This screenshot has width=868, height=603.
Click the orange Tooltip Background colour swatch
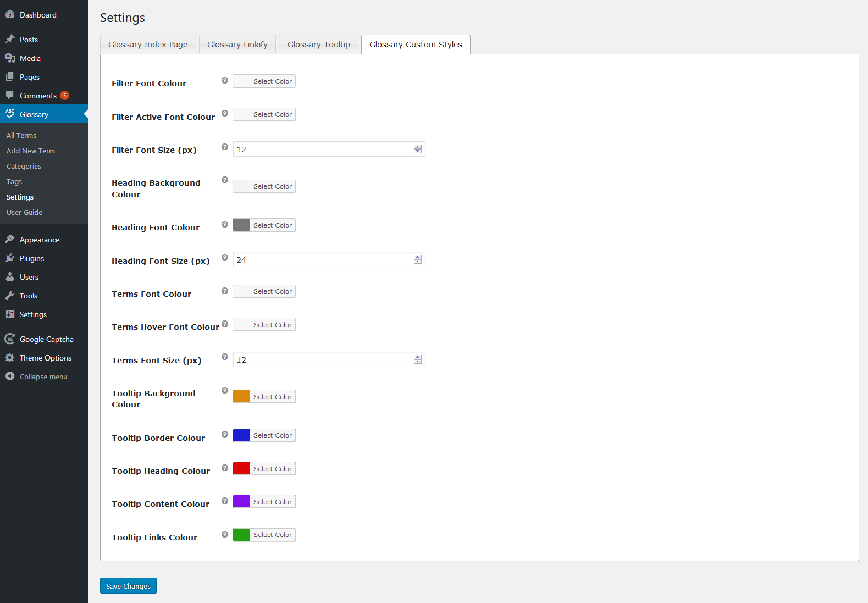pos(241,396)
